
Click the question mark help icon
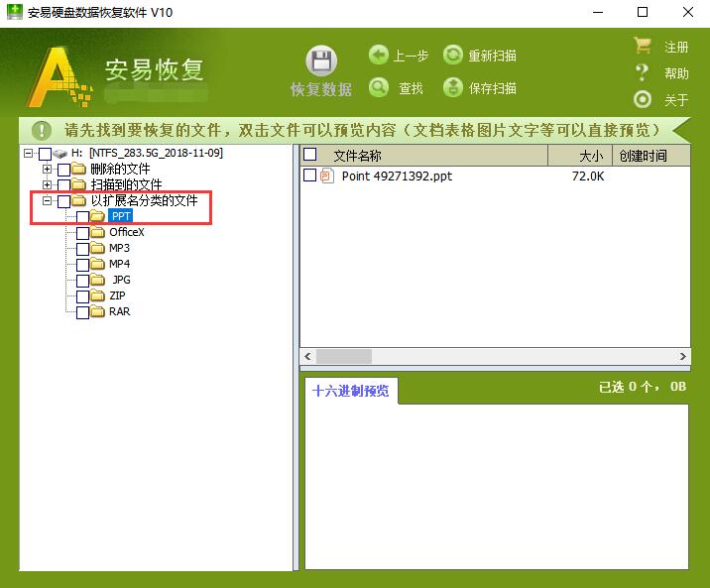click(x=642, y=72)
